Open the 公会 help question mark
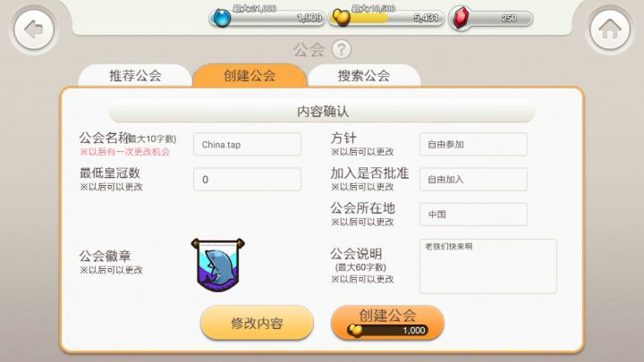 (x=341, y=50)
